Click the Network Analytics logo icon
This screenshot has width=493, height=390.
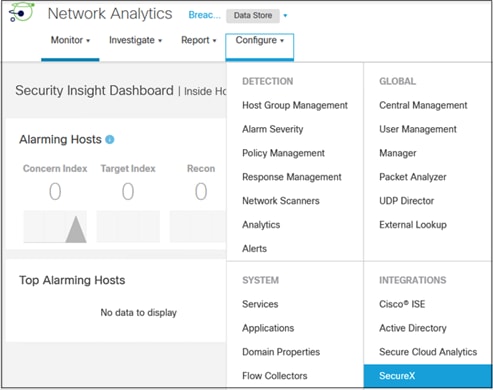[x=21, y=13]
